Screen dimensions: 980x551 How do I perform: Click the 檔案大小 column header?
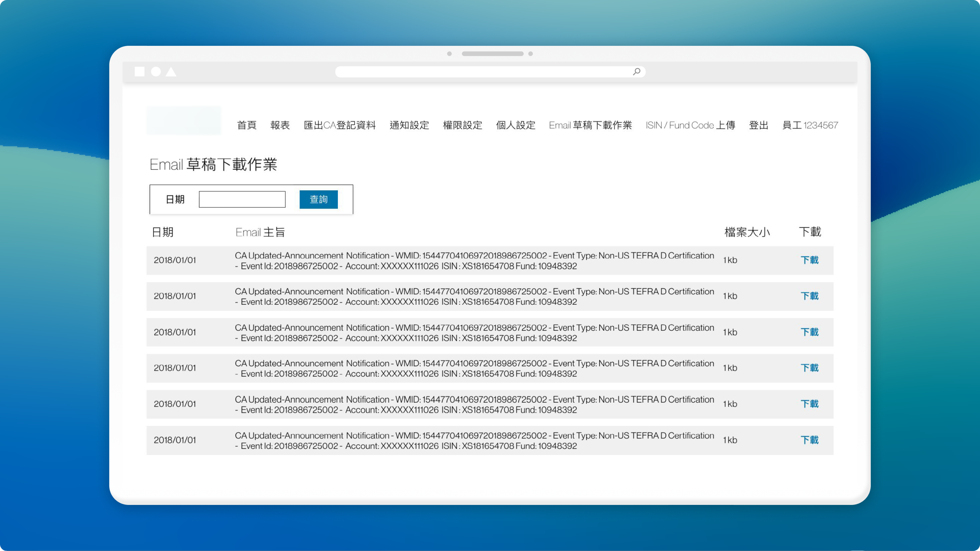[747, 232]
